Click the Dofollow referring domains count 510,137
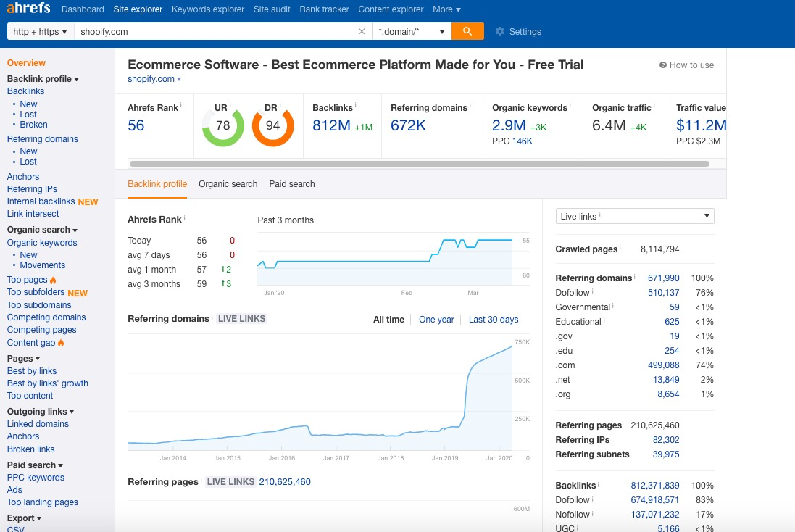This screenshot has width=795, height=532. (664, 293)
